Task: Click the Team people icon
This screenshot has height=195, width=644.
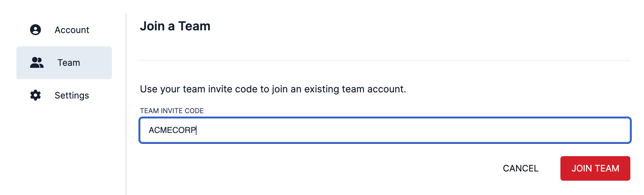Action: 36,63
